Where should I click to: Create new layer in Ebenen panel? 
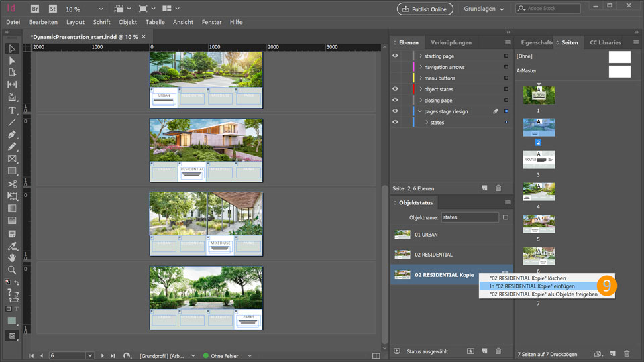point(484,188)
